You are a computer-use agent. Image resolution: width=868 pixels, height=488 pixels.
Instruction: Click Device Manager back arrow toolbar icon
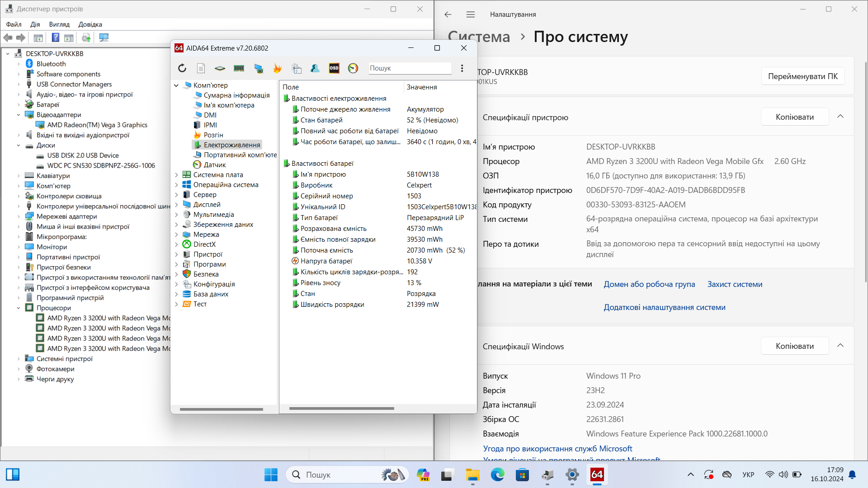[x=8, y=38]
